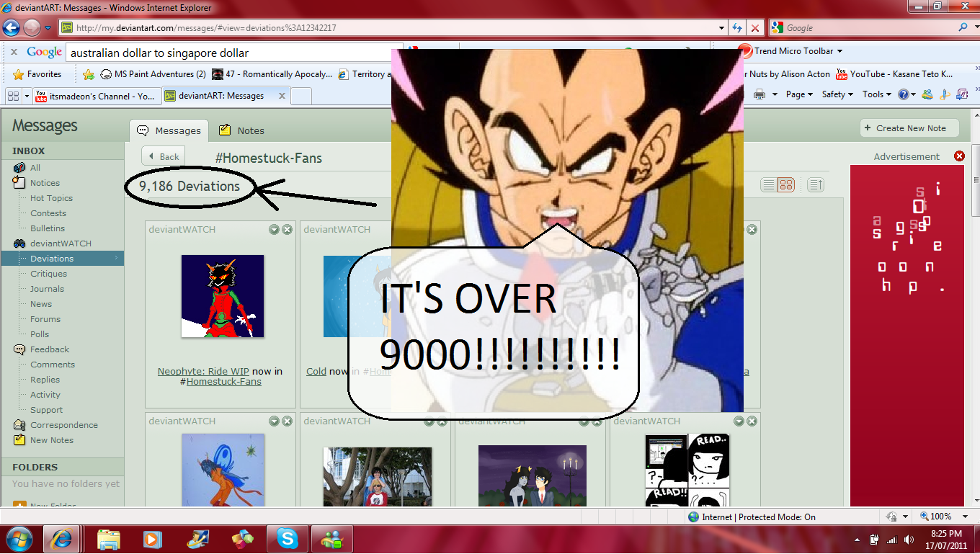The height and width of the screenshot is (554, 980).
Task: Click Create New Note button
Action: (x=910, y=128)
